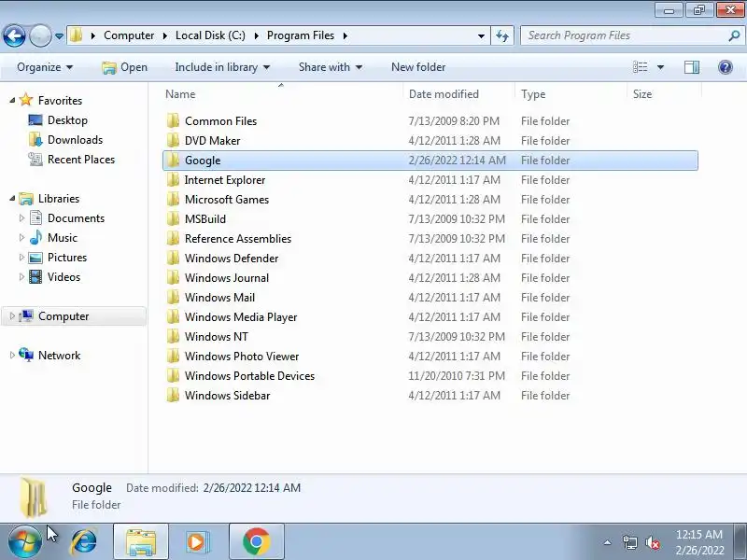Open the Share with menu

pos(331,67)
